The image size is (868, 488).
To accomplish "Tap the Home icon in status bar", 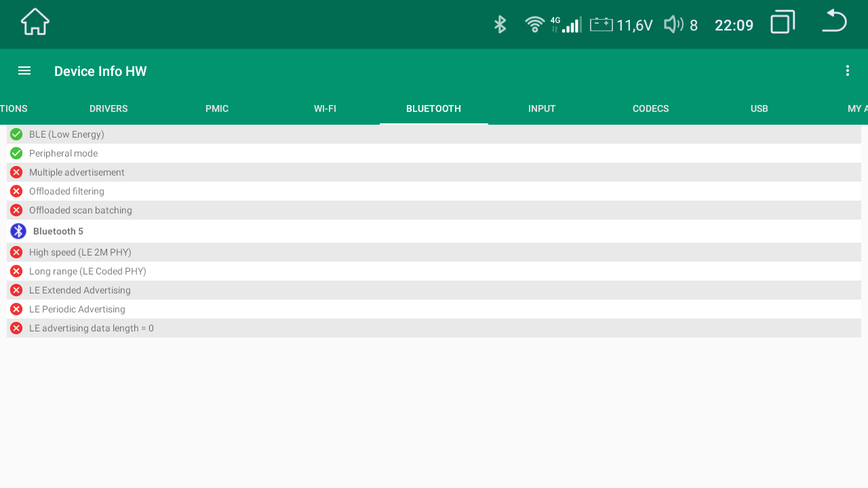I will 35,22.
